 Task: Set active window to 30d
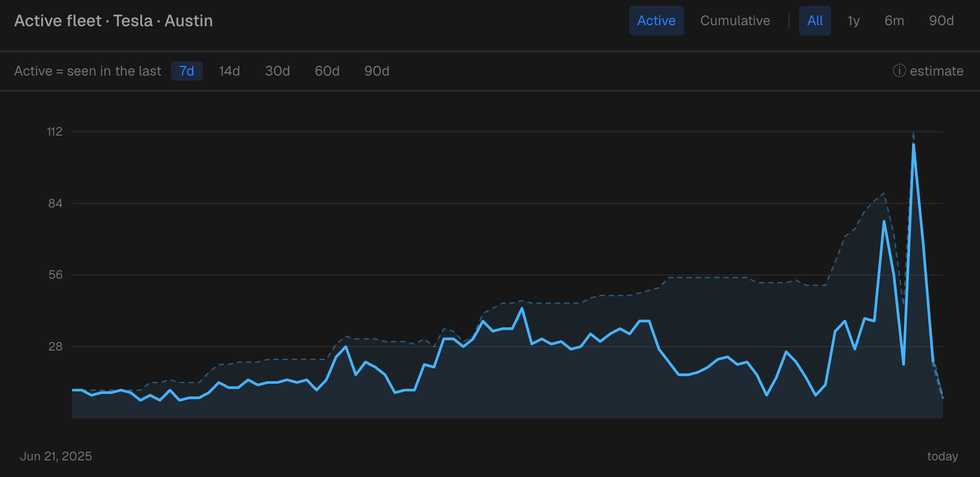click(277, 71)
